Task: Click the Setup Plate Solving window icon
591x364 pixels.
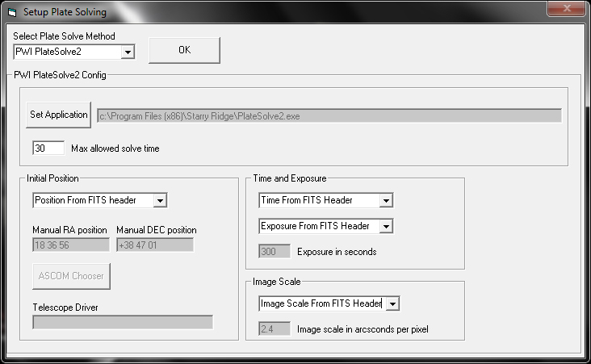Action: (12, 12)
